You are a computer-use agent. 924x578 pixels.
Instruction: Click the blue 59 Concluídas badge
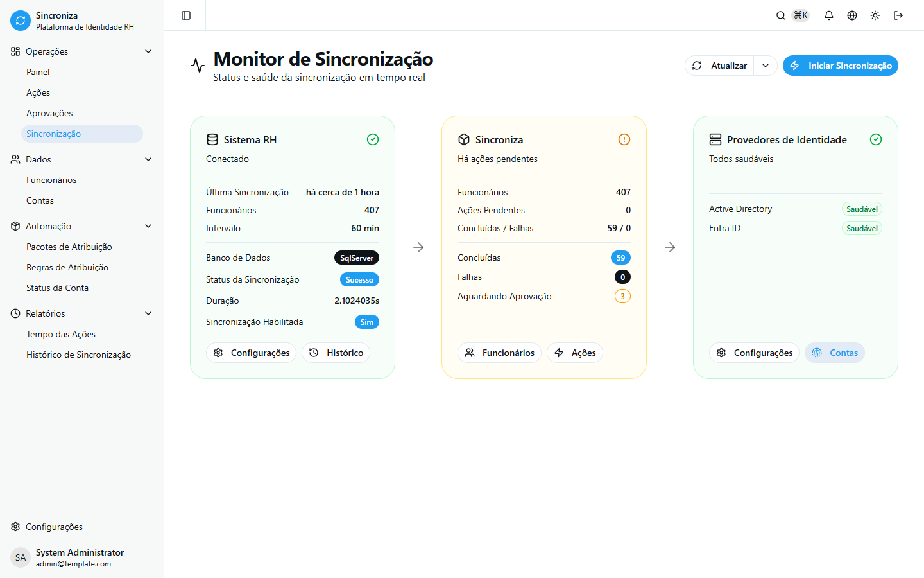pyautogui.click(x=620, y=258)
